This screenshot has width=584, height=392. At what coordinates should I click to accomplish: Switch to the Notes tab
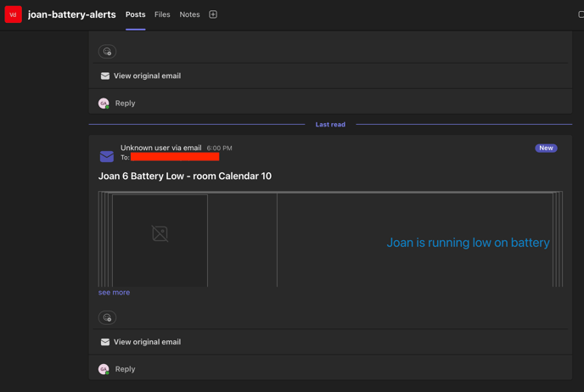[189, 14]
